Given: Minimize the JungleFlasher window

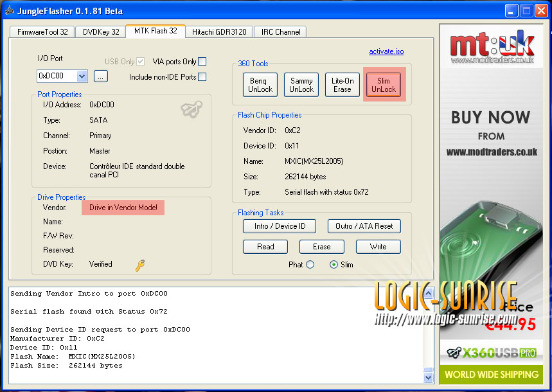Looking at the screenshot, I should (x=512, y=11).
